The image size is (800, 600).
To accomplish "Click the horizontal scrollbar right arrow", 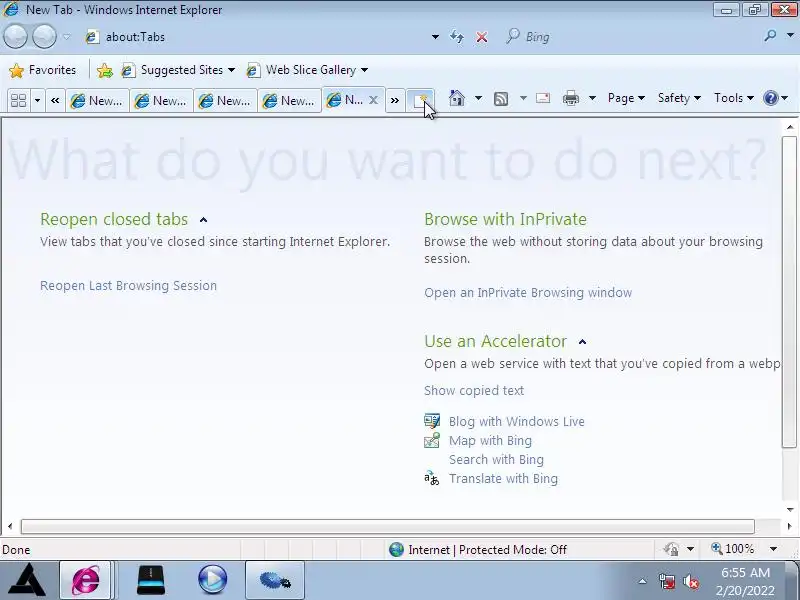I will tap(789, 526).
